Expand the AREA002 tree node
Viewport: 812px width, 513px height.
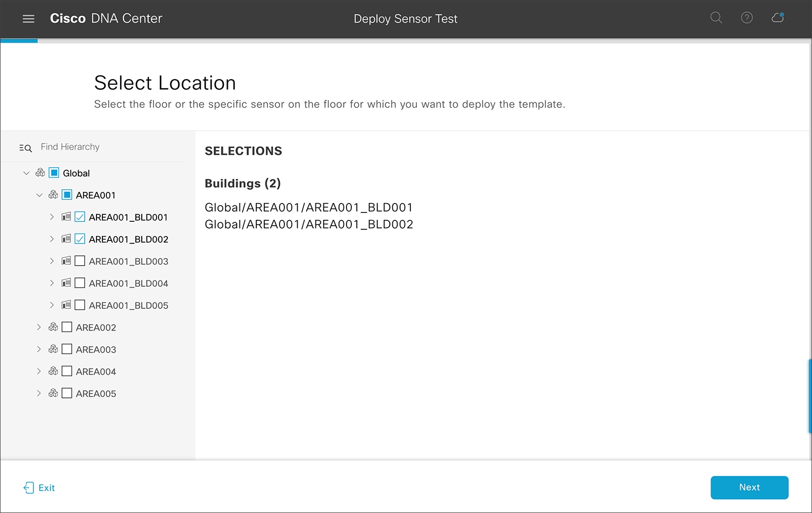tap(39, 327)
